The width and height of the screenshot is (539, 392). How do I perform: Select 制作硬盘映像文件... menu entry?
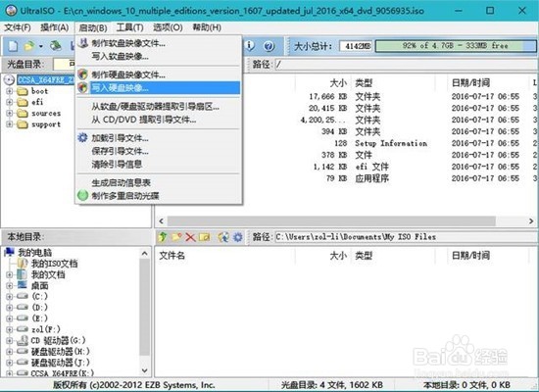pos(159,74)
